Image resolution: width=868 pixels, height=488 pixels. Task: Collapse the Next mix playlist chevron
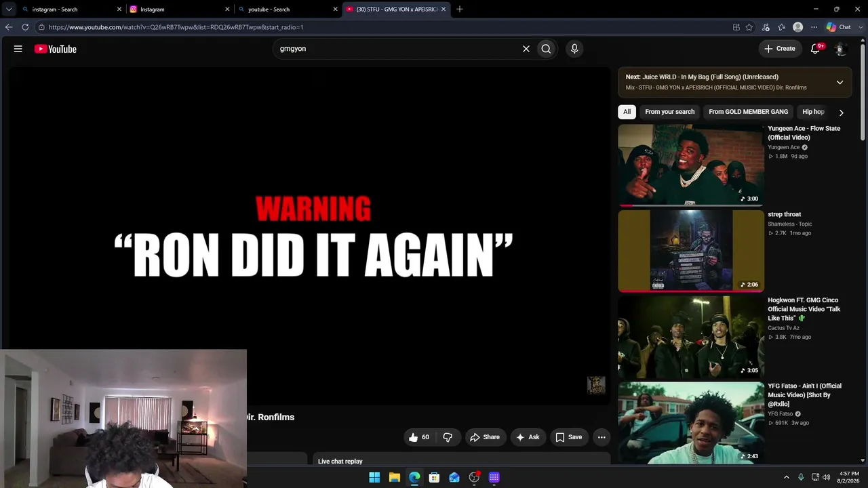point(840,82)
